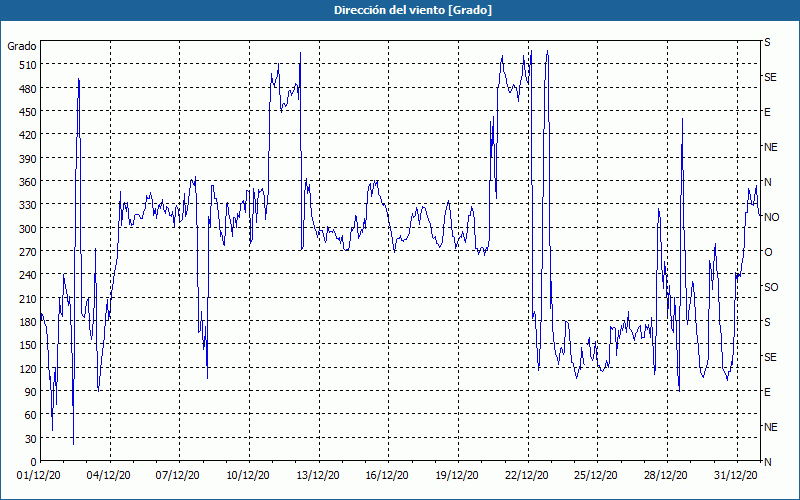
Task: Click the 270 value on the left axis
Action: (x=27, y=252)
